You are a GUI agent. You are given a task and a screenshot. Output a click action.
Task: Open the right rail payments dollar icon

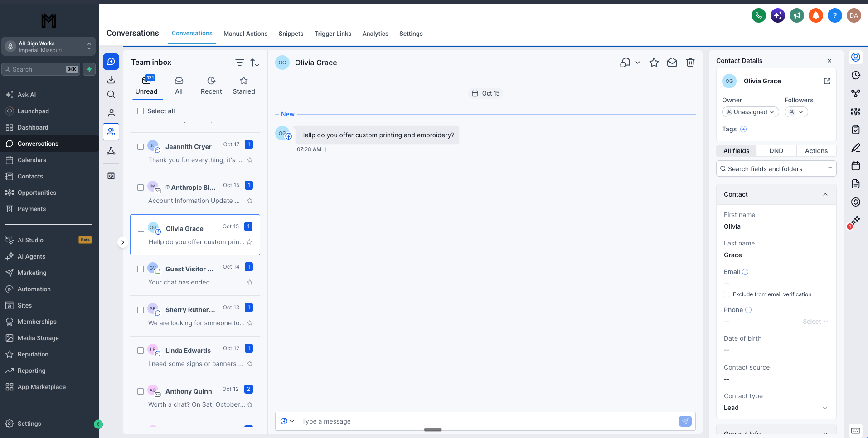(x=856, y=202)
